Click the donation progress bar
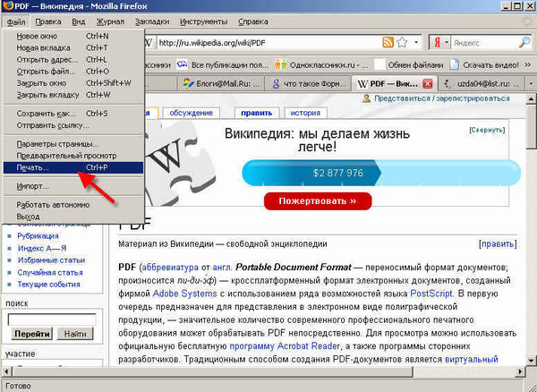 click(381, 173)
